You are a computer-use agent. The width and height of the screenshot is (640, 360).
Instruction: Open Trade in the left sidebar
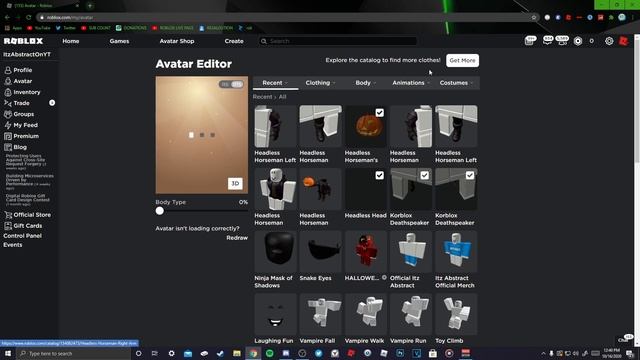[x=17, y=103]
